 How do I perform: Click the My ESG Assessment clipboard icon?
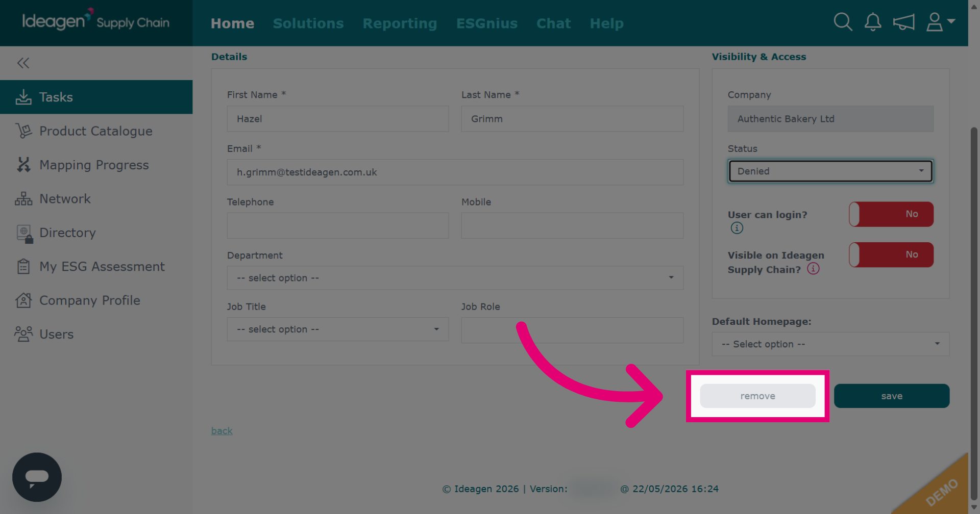point(23,267)
